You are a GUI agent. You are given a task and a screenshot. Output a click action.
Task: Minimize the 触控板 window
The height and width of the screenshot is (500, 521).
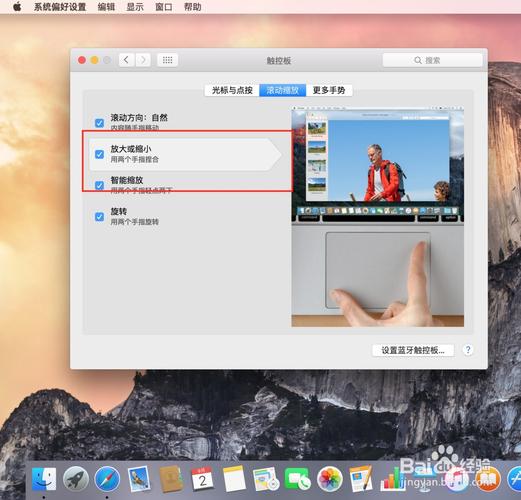[x=95, y=60]
